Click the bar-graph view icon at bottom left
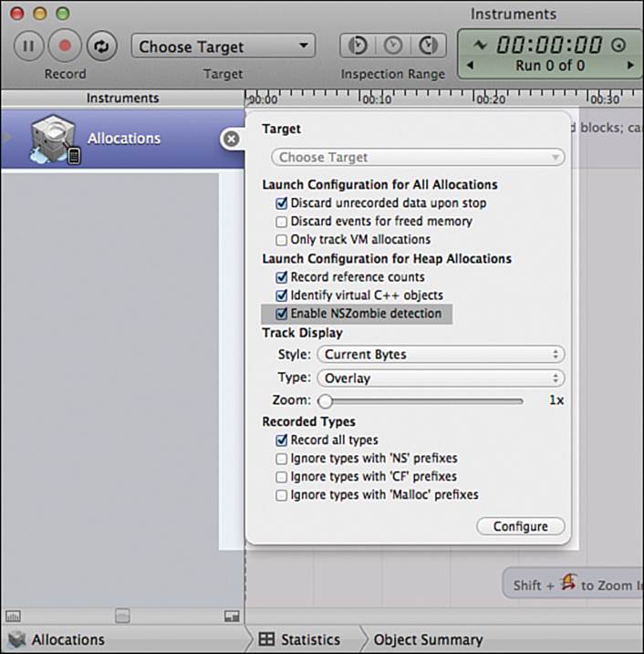 (x=13, y=616)
